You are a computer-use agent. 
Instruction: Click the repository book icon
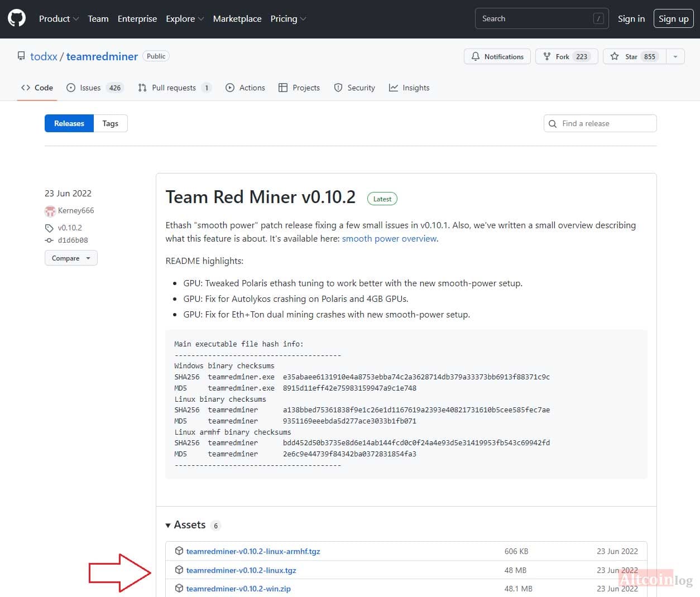tap(21, 56)
